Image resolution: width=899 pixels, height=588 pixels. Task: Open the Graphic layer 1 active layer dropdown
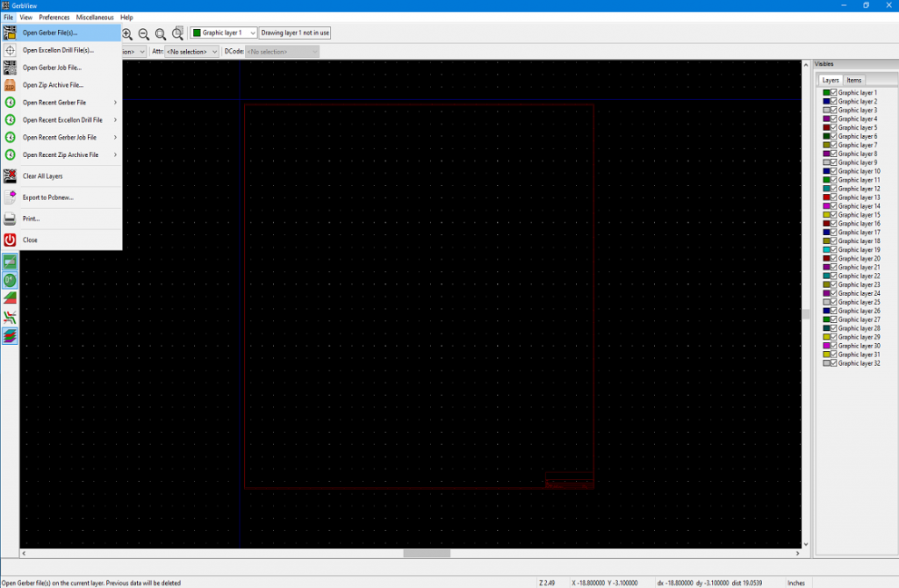click(x=253, y=33)
